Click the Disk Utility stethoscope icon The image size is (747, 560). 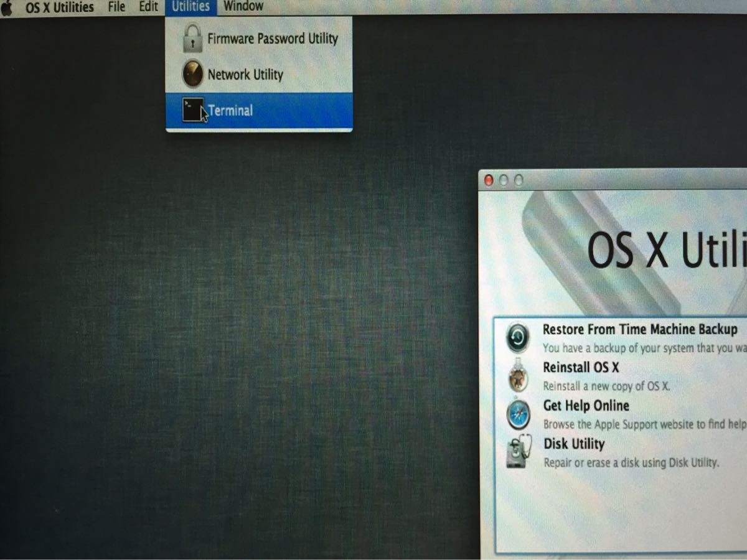519,452
